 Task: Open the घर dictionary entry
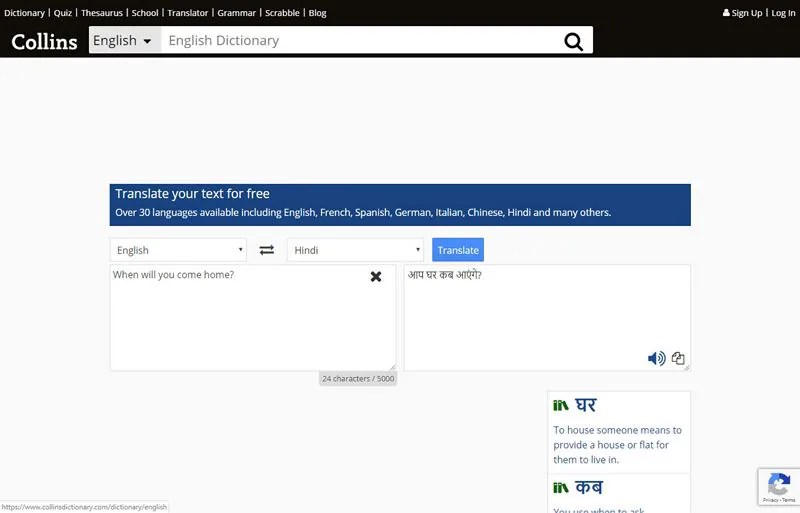586,405
